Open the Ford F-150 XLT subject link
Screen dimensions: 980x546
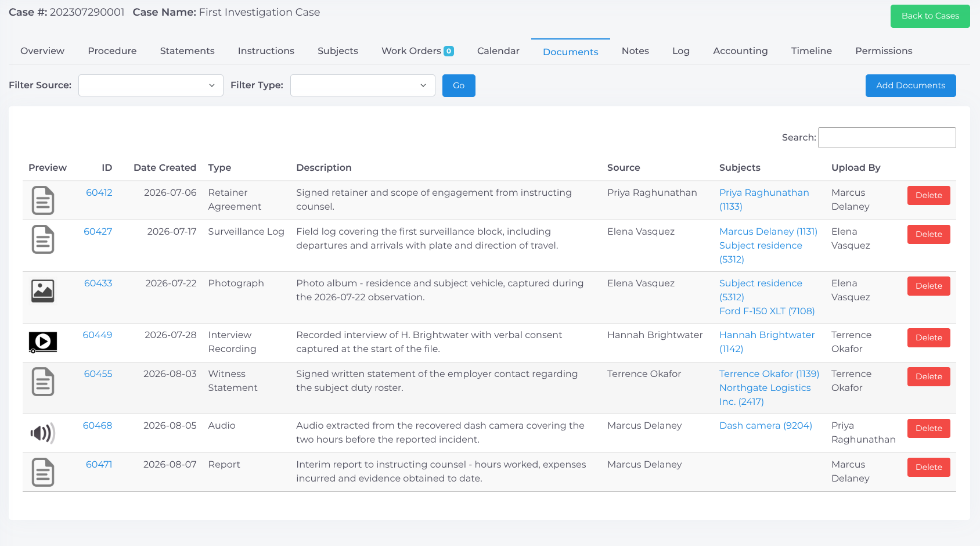point(767,311)
